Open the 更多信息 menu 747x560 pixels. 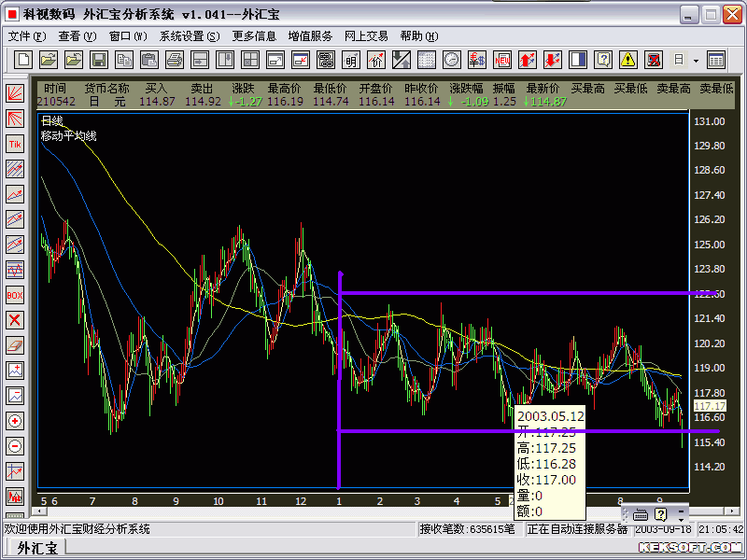click(x=254, y=36)
